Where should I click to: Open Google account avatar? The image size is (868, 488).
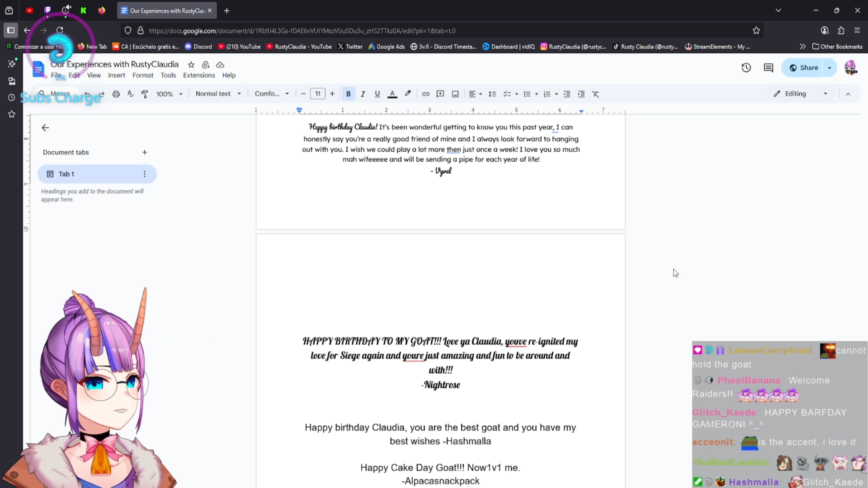click(x=851, y=68)
